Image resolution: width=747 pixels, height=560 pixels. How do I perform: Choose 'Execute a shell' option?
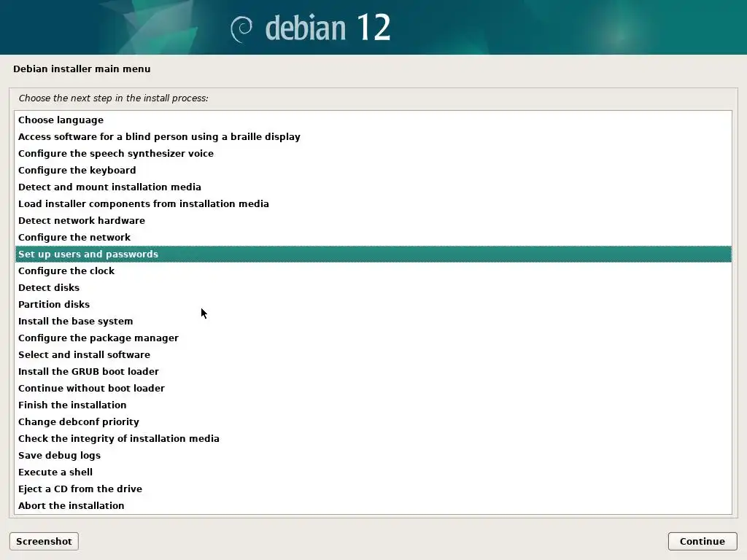(x=373, y=472)
